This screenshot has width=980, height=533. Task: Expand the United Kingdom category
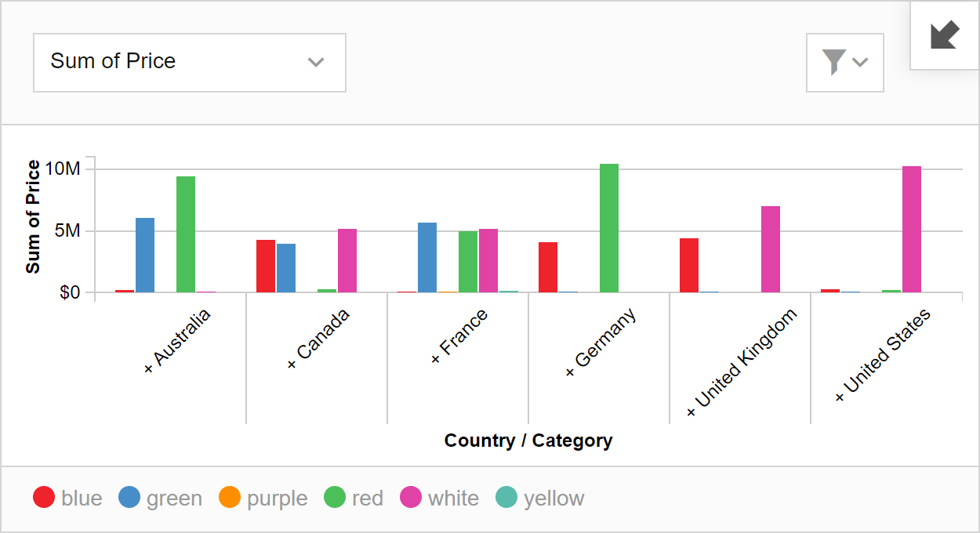point(742,362)
